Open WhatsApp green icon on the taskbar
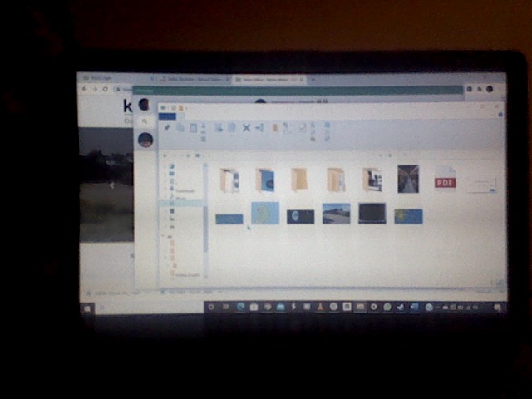The height and width of the screenshot is (399, 532). point(387,307)
